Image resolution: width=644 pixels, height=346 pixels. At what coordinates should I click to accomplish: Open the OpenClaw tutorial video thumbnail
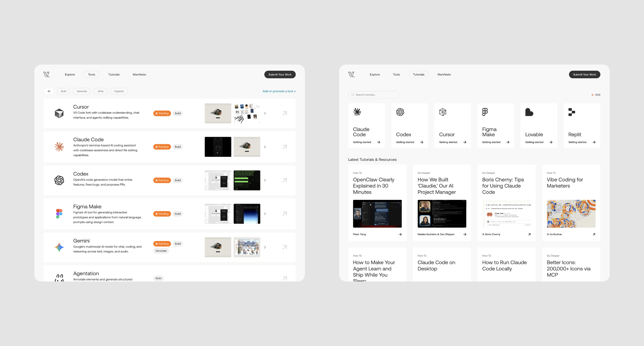tap(377, 214)
